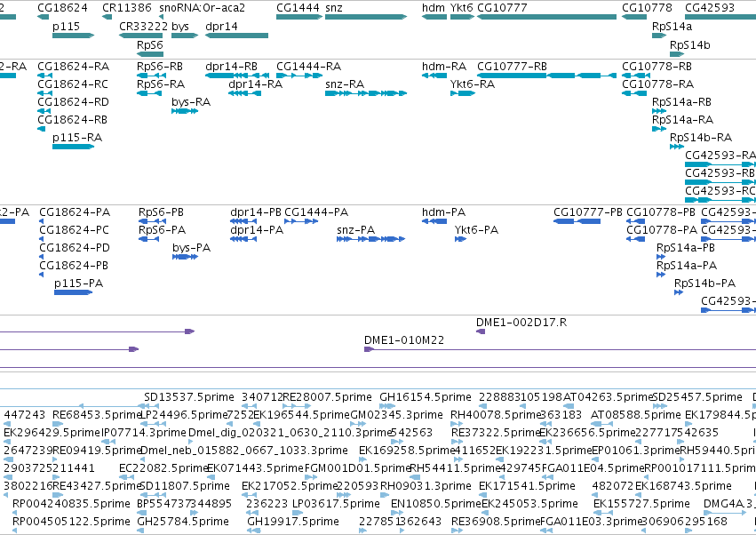Select EST Dmel_neb_015882_0667_1033.3prime
Viewport: 756px width, 535px height.
click(x=244, y=450)
